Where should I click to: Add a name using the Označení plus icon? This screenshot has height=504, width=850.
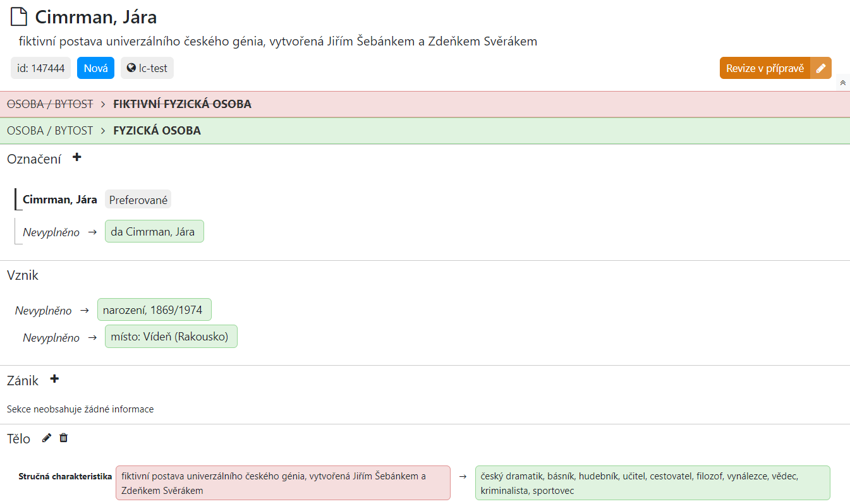[x=76, y=157]
